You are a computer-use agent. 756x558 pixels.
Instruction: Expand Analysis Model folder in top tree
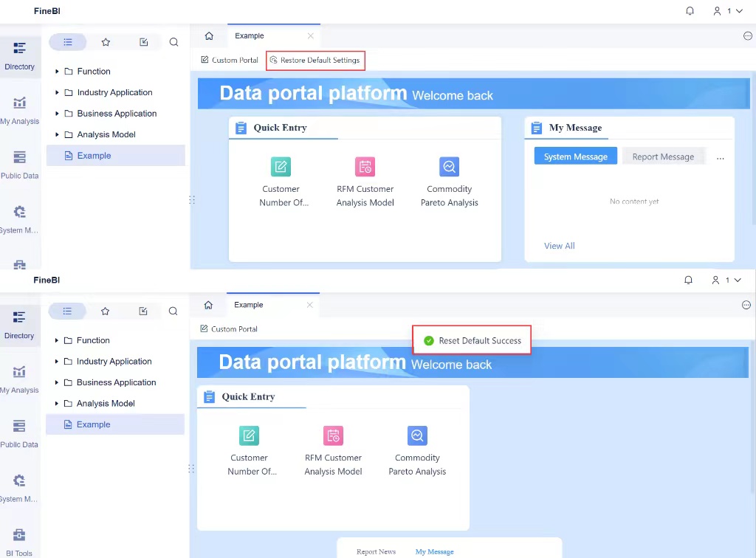tap(57, 134)
